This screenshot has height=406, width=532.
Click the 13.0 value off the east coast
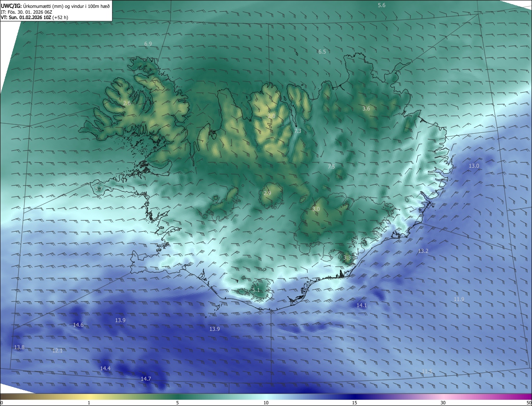pos(474,166)
